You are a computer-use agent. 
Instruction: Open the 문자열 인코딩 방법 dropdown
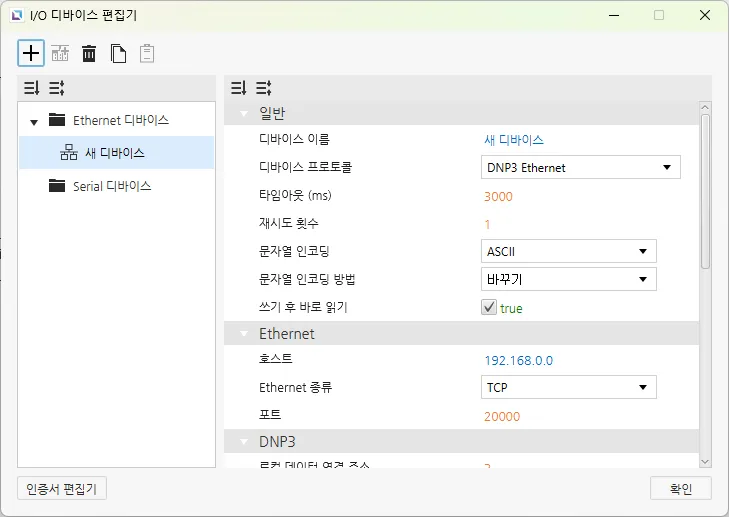568,279
